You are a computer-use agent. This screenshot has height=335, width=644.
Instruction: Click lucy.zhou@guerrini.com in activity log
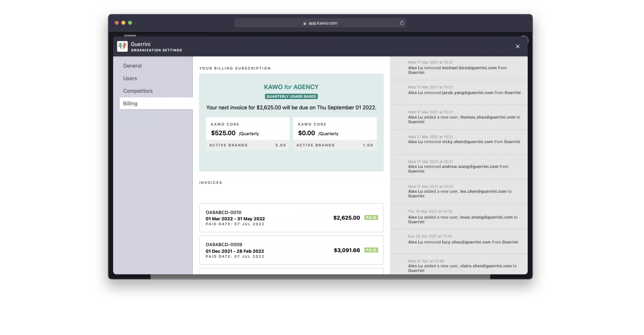coord(466,242)
